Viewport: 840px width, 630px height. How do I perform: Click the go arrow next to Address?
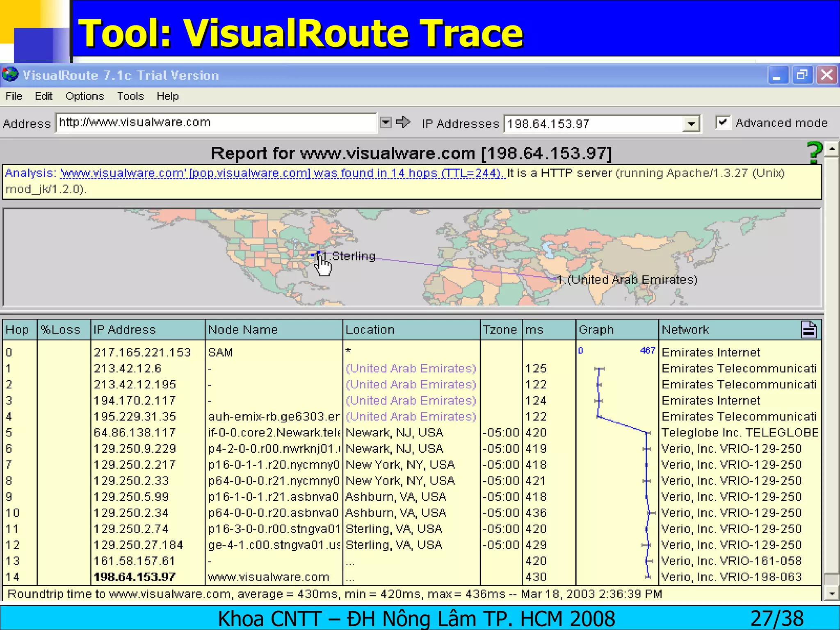pyautogui.click(x=403, y=122)
